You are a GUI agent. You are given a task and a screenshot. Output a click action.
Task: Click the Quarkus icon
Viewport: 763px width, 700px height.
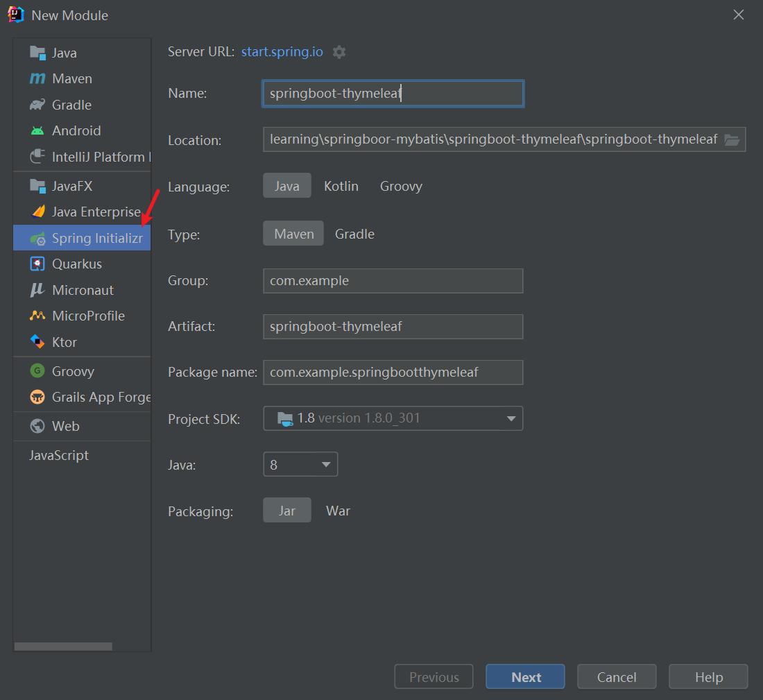click(37, 264)
